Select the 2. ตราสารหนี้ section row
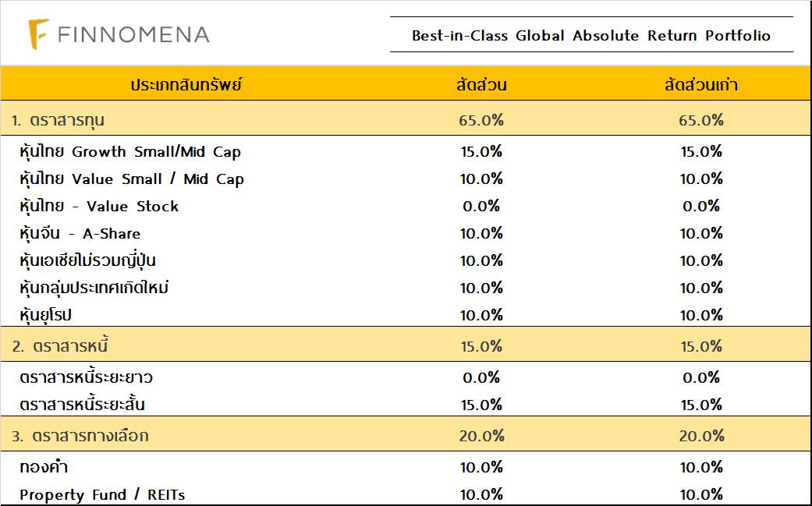 point(59,346)
